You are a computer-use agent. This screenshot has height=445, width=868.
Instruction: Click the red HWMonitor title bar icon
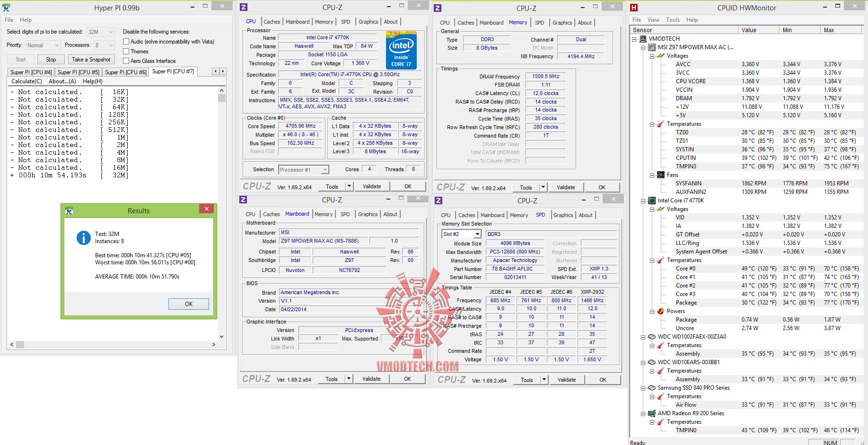point(634,7)
